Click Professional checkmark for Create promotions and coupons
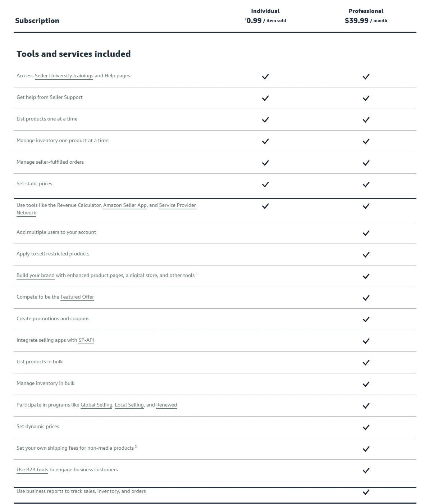Screen dimensions: 429x504 coord(366,319)
